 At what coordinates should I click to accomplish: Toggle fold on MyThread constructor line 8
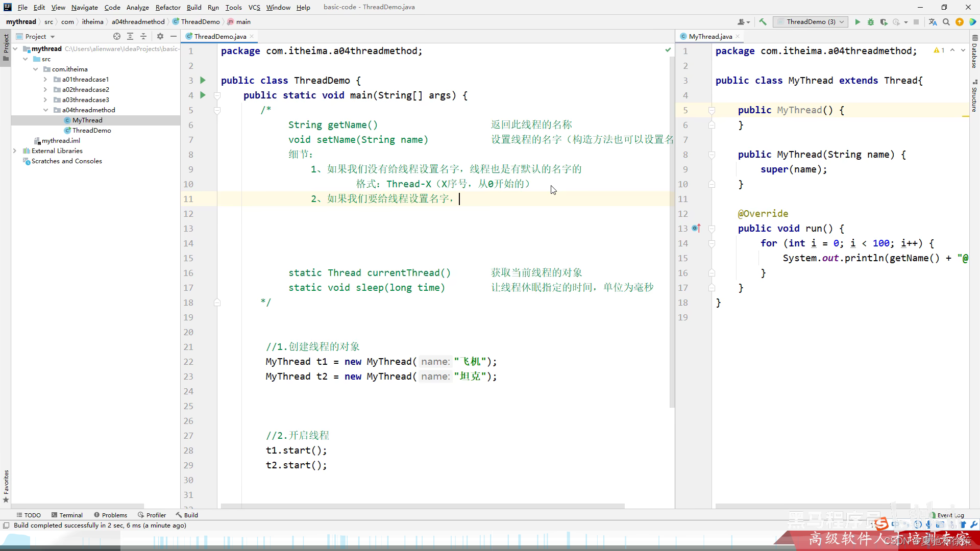coord(712,155)
